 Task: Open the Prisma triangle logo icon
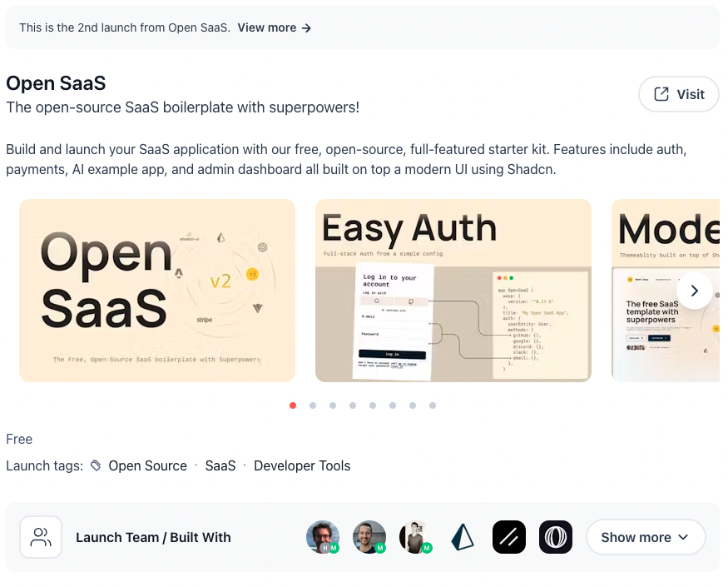click(463, 537)
